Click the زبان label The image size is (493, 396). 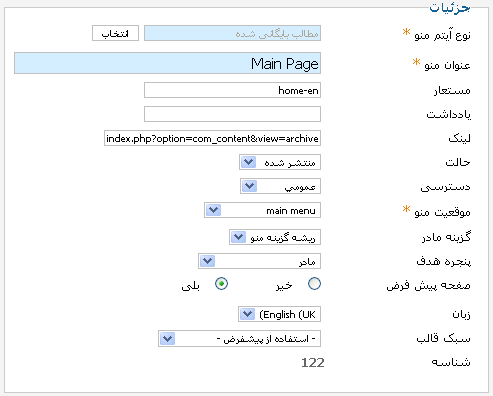[461, 314]
